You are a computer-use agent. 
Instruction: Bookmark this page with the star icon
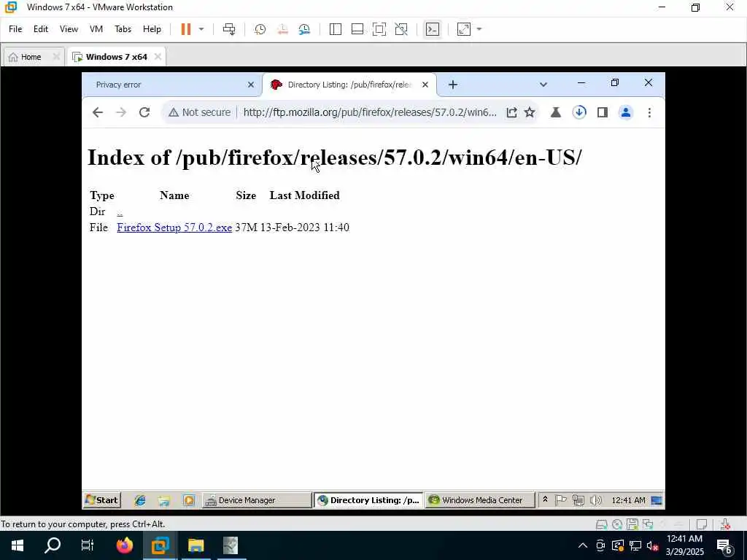tap(530, 112)
